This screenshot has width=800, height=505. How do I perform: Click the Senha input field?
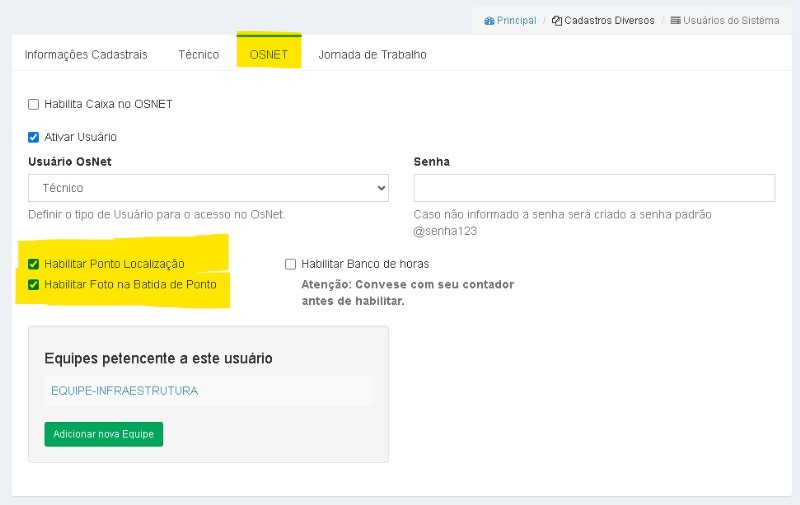594,188
